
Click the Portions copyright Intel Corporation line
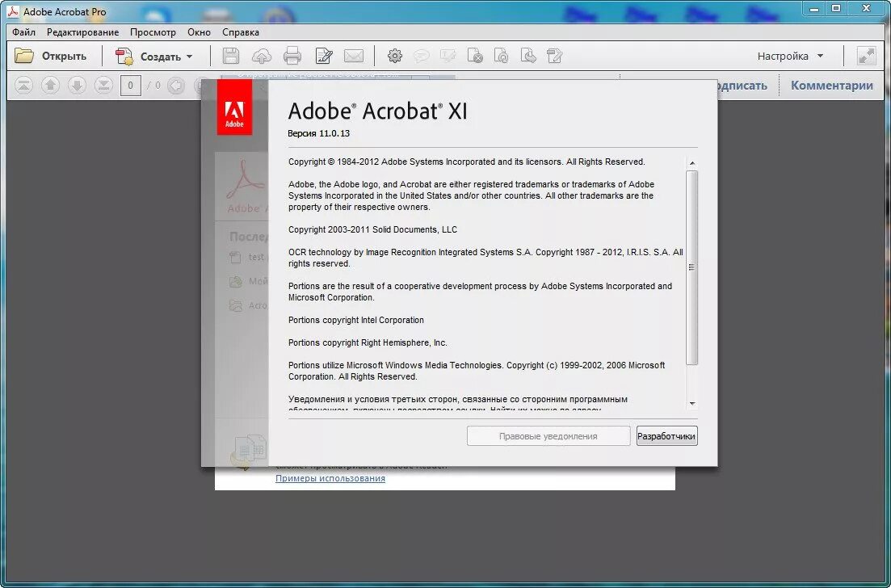click(x=356, y=321)
